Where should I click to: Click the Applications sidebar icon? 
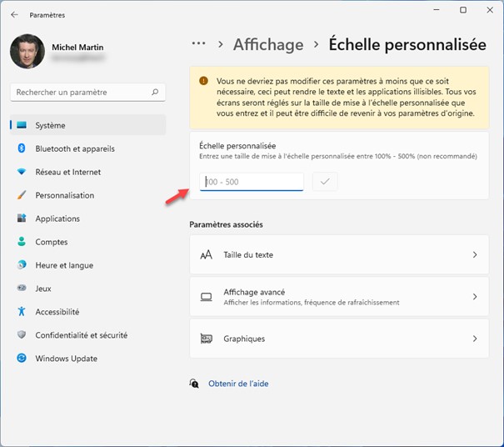22,218
